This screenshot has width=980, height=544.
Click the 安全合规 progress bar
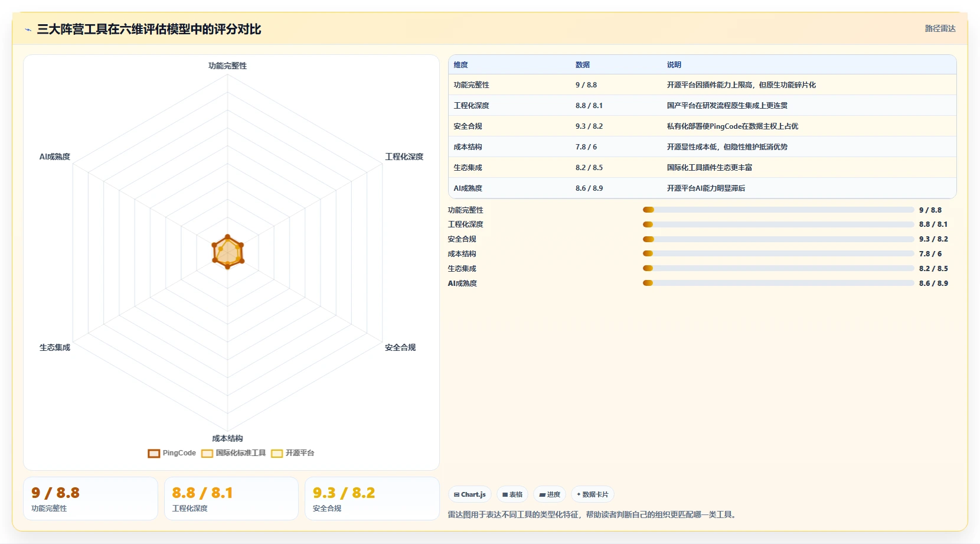(x=778, y=239)
